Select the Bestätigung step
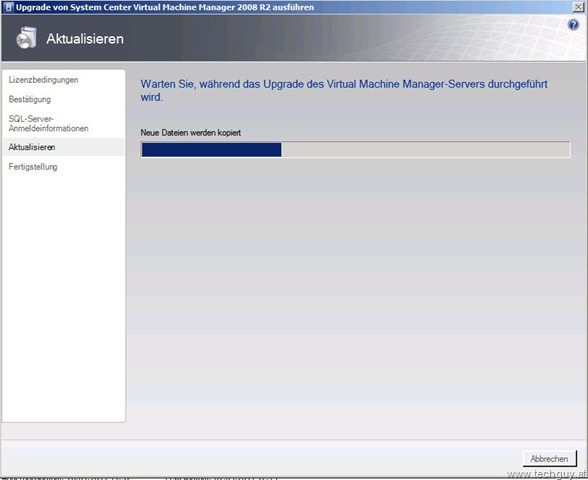This screenshot has height=480, width=588. (30, 99)
